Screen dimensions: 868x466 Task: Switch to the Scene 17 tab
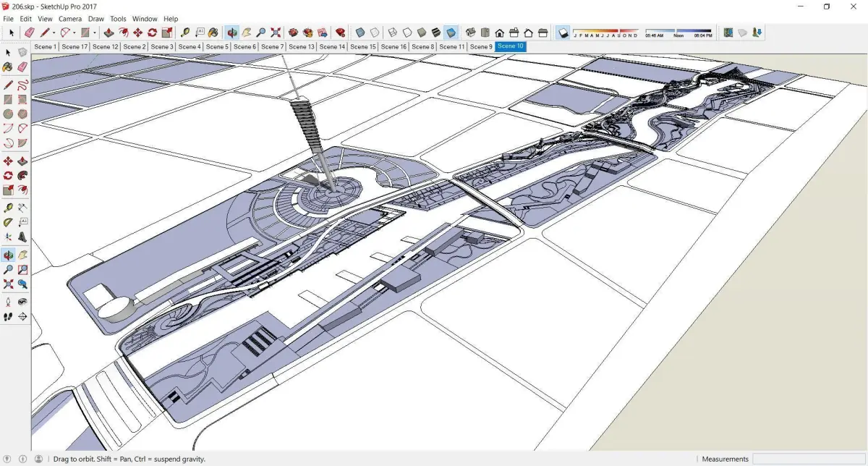coord(75,46)
